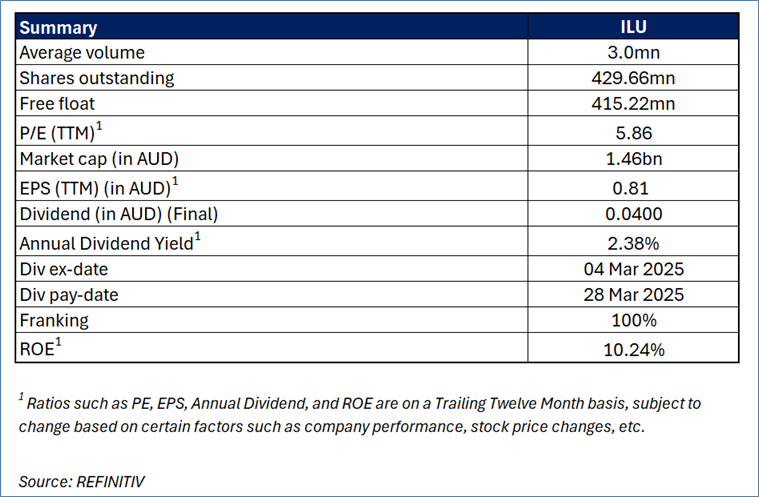Select the P/E (TTM) label cell
759x497 pixels.
coord(62,132)
